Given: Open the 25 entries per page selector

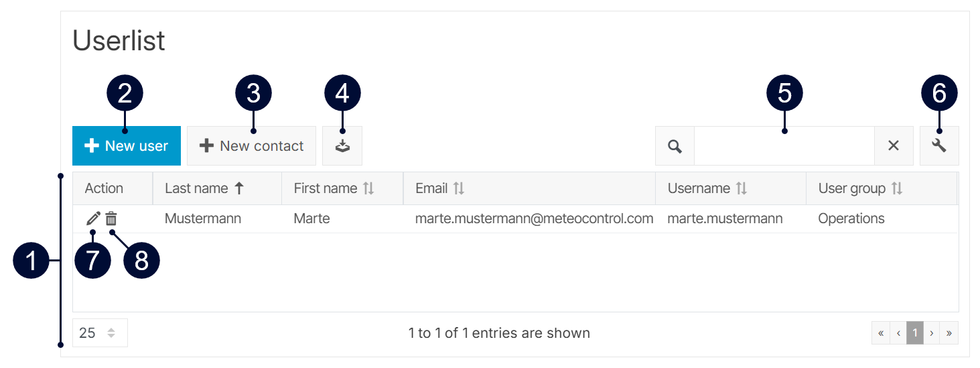Looking at the screenshot, I should (x=100, y=333).
